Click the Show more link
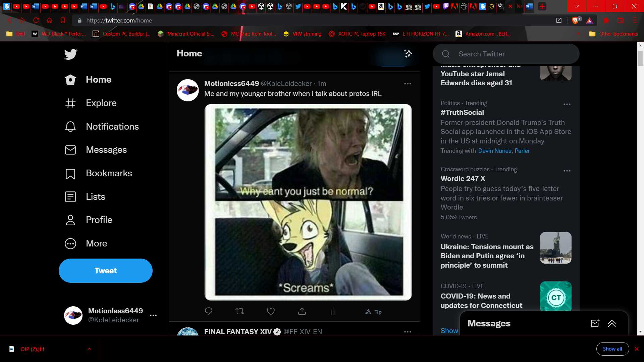The height and width of the screenshot is (362, 644). 449,331
